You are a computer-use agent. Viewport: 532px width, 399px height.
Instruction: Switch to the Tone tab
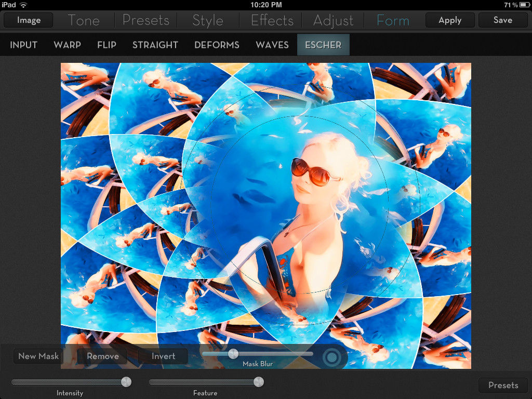pyautogui.click(x=84, y=20)
